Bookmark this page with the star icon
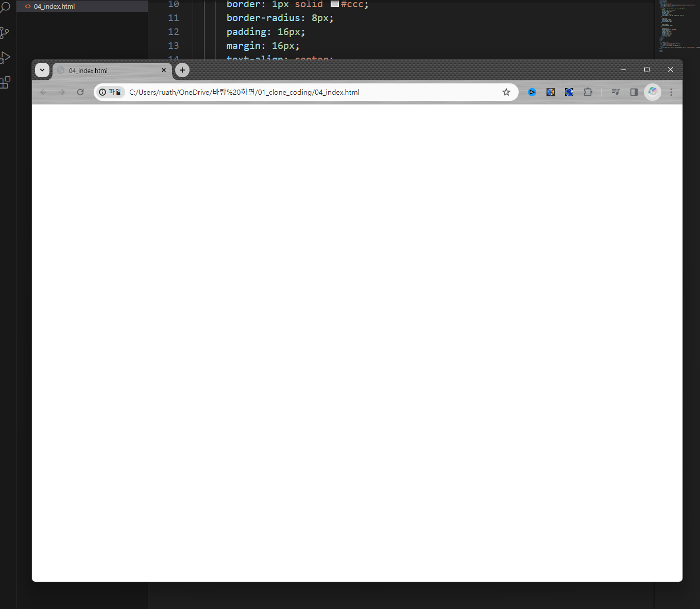 point(506,92)
